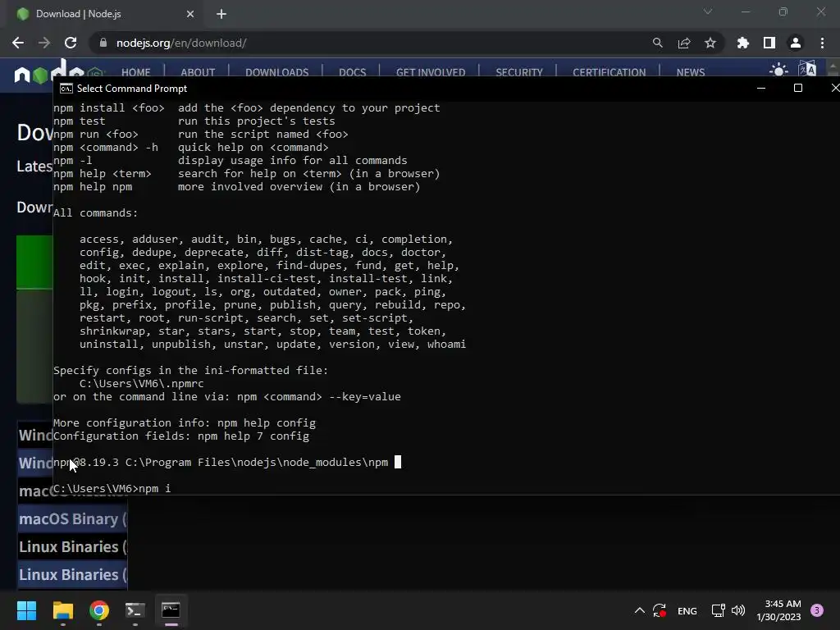Open language translate icon on Node.js site

click(x=807, y=69)
